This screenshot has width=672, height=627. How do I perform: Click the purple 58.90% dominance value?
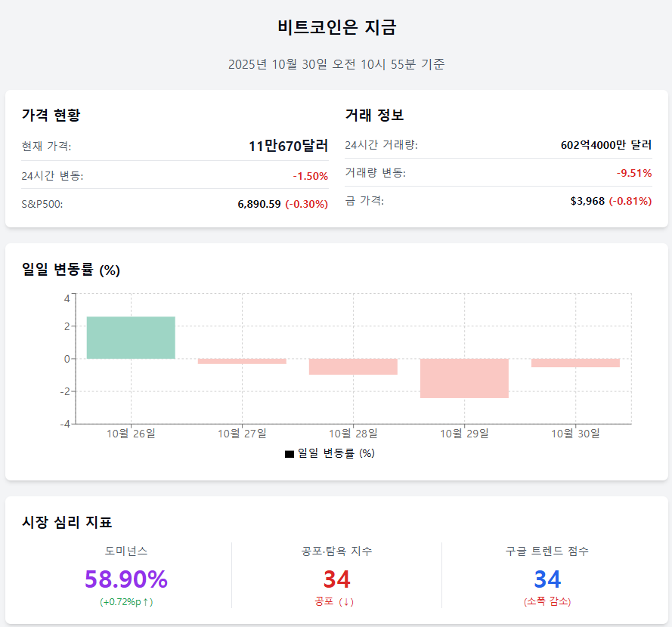pyautogui.click(x=125, y=579)
